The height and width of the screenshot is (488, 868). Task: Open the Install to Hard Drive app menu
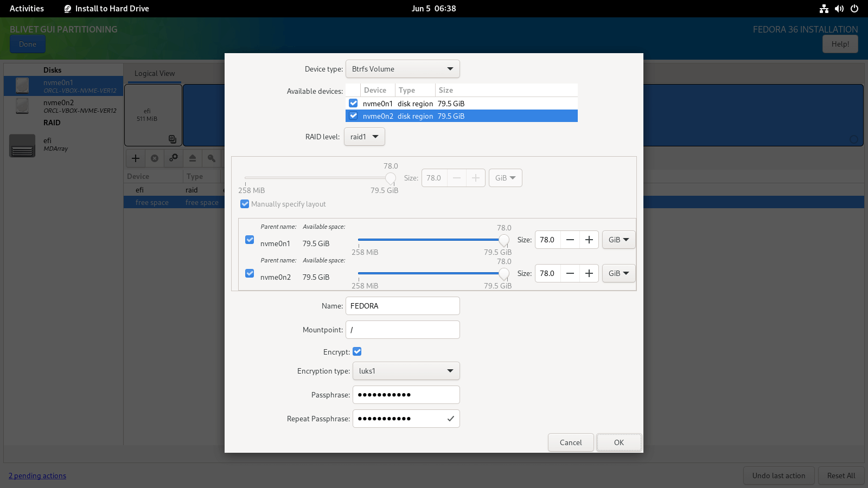(x=107, y=9)
